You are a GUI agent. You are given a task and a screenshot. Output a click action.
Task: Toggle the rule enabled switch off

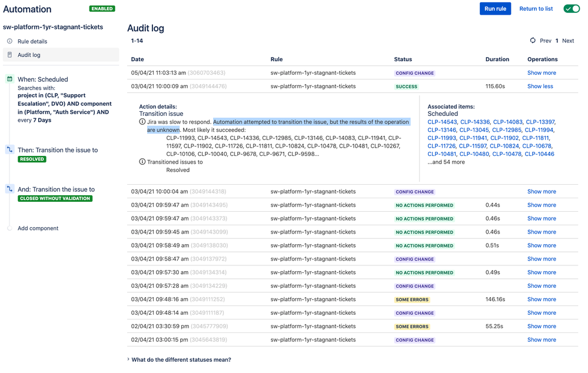[572, 9]
